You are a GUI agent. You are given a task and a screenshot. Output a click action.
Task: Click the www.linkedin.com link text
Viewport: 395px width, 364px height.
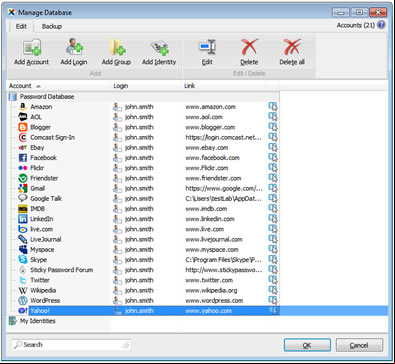210,219
